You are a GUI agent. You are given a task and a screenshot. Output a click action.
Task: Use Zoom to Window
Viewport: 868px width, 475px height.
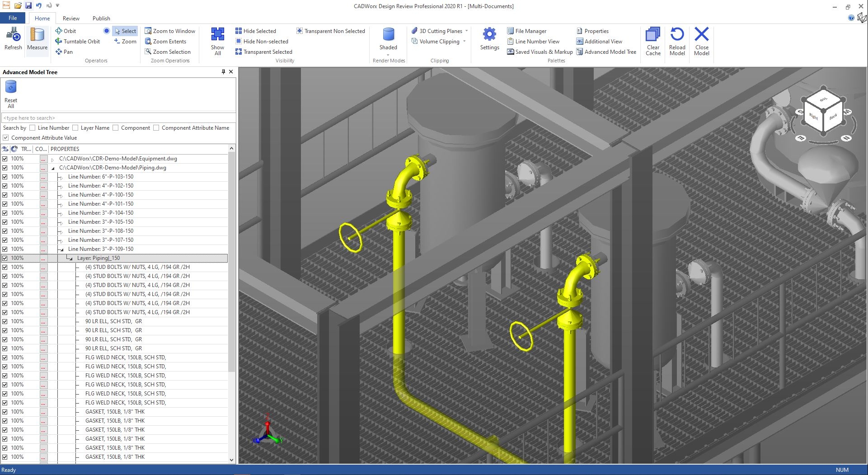170,31
